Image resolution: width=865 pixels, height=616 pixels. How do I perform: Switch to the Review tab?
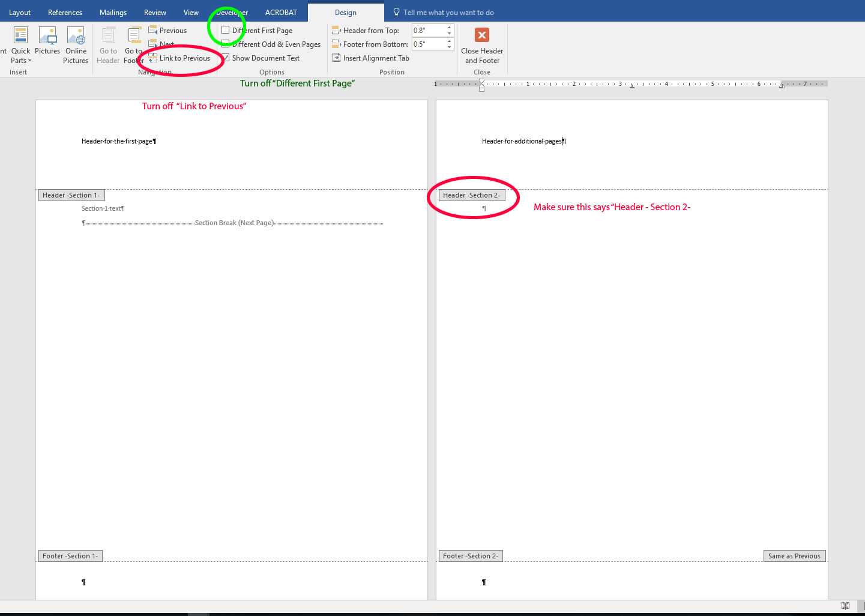(x=155, y=12)
